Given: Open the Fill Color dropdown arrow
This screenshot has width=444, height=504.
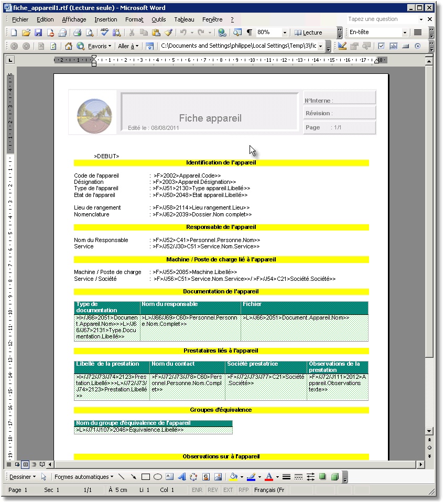Looking at the screenshot, I should [x=242, y=477].
